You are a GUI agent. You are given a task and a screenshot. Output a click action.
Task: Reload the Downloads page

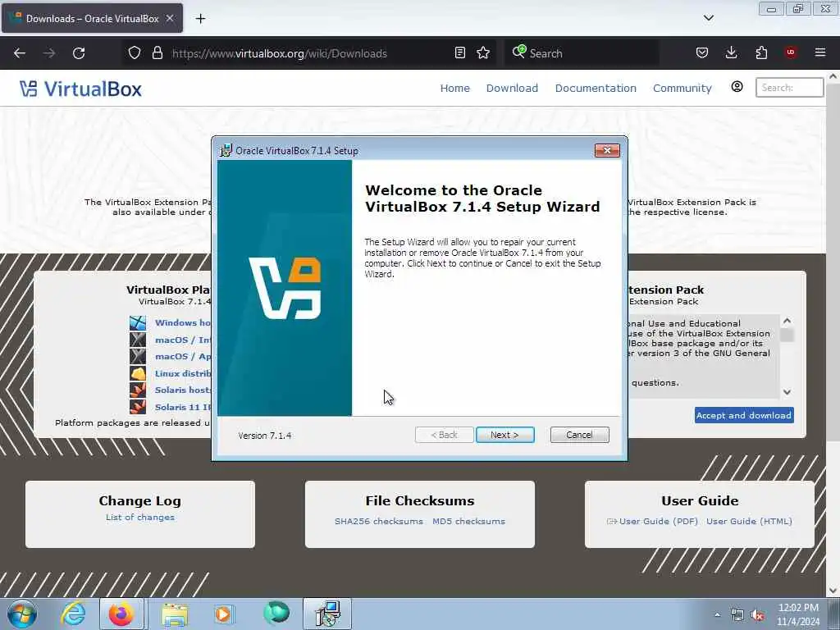tap(79, 53)
